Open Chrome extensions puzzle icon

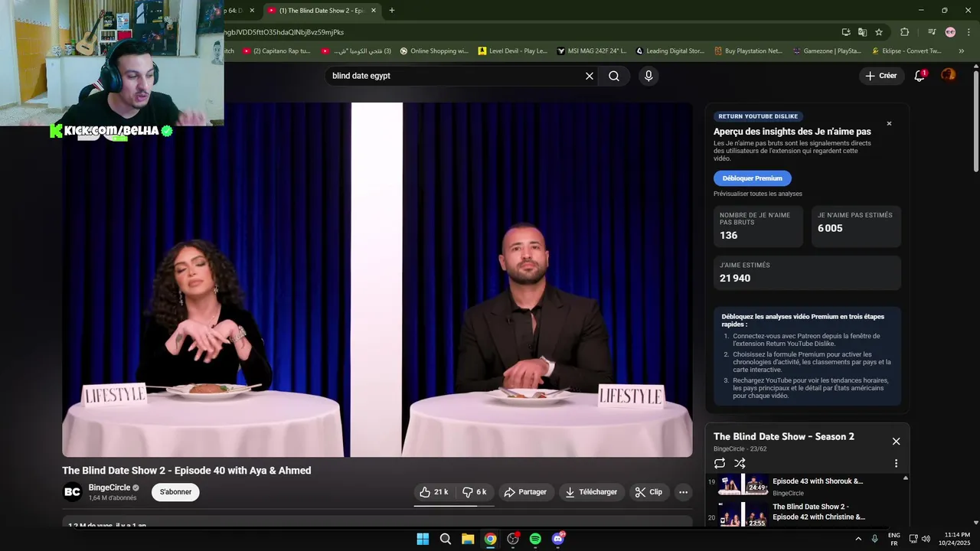tap(905, 32)
